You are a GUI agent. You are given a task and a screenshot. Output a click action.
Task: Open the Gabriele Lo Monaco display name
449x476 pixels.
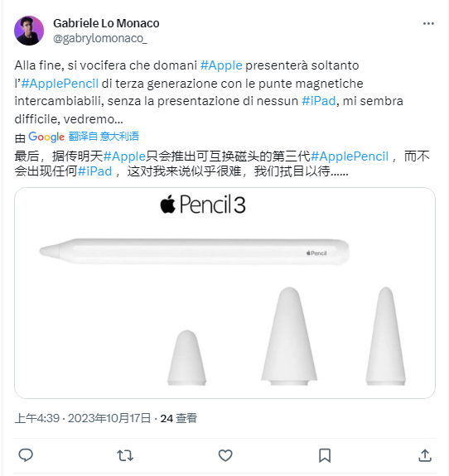(106, 23)
